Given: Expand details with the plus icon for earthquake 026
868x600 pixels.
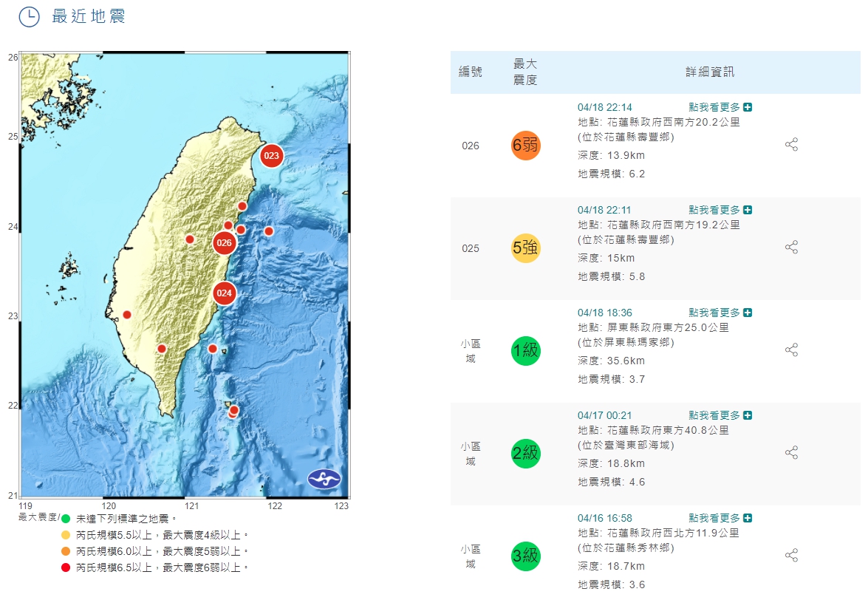Looking at the screenshot, I should [748, 106].
